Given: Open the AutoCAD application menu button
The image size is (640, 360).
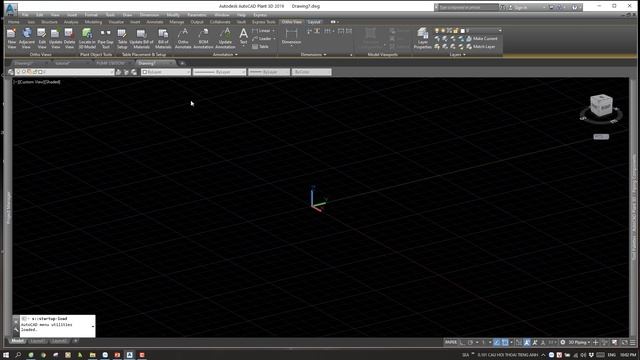Looking at the screenshot, I should tap(11, 9).
